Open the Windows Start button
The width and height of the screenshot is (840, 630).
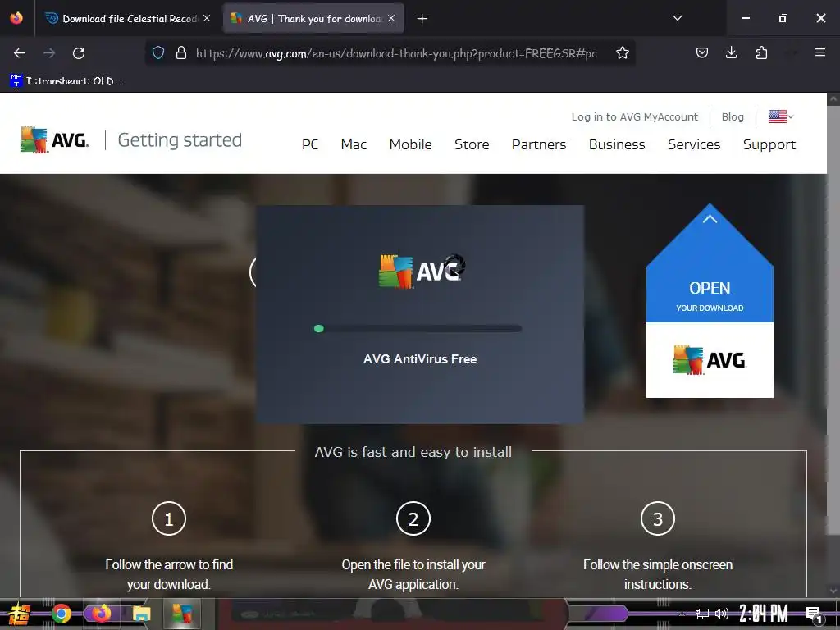[19, 614]
